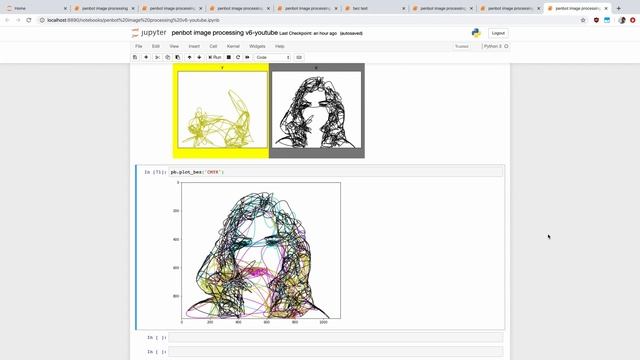Click the site info icon in address bar
Image resolution: width=640 pixels, height=360 pixels.
pyautogui.click(x=42, y=20)
